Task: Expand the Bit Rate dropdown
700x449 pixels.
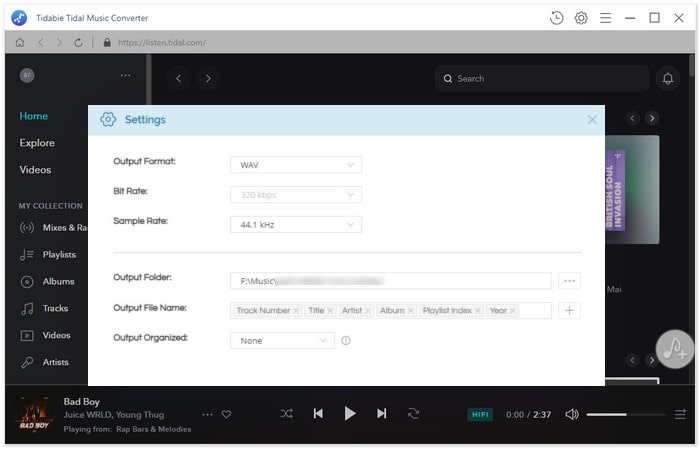Action: (x=296, y=195)
